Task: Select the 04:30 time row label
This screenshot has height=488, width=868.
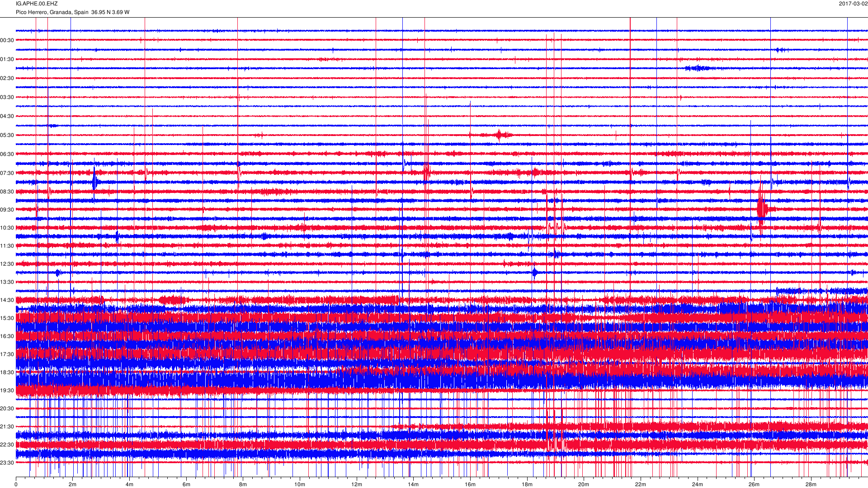Action: pos(7,116)
